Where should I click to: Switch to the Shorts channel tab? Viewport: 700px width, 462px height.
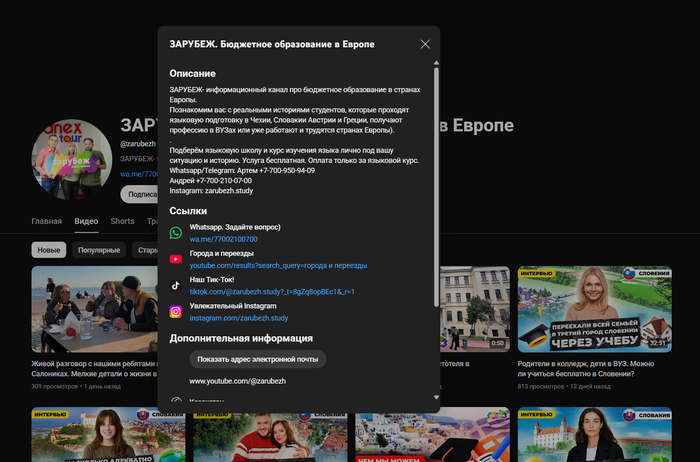[x=122, y=221]
